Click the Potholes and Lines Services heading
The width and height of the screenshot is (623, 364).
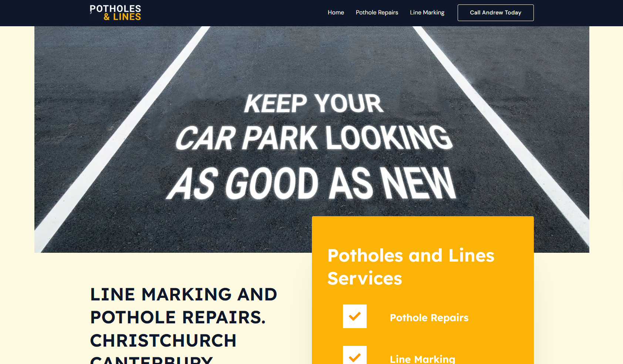pos(411,267)
